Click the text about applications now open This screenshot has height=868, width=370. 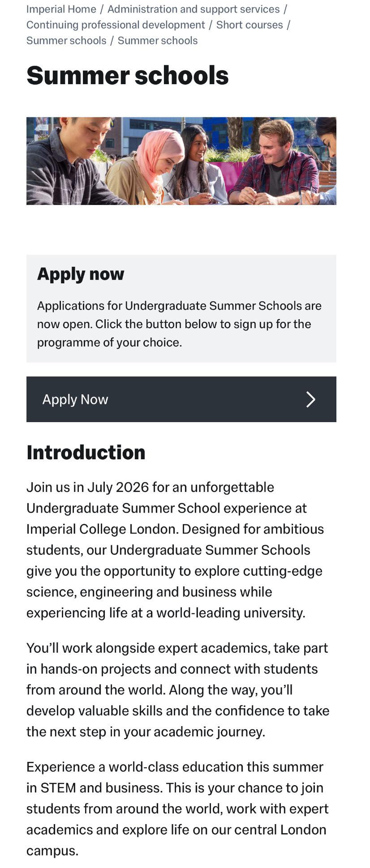click(179, 324)
